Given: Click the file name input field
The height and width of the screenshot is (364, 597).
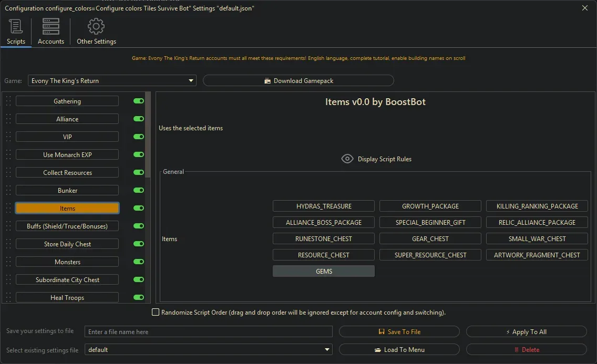Looking at the screenshot, I should (x=209, y=332).
